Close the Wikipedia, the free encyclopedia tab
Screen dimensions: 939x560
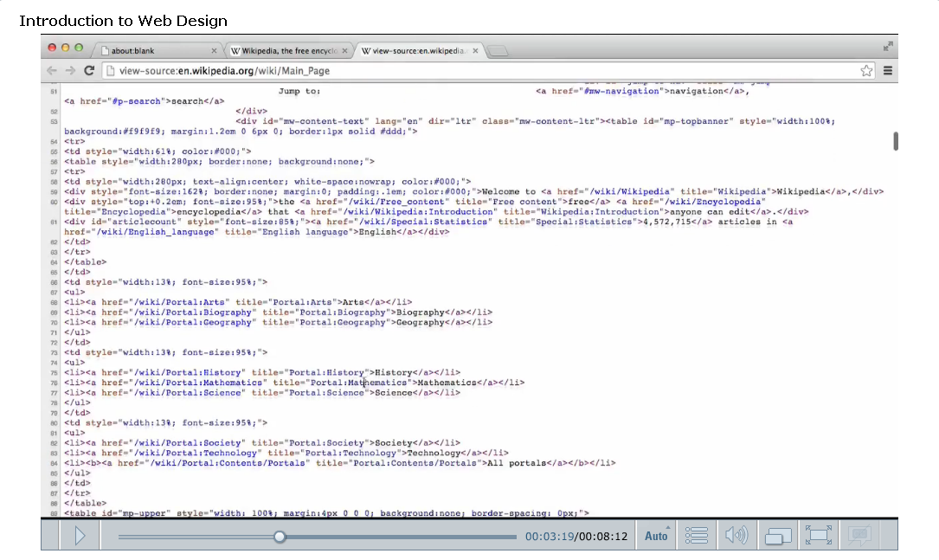pos(344,51)
